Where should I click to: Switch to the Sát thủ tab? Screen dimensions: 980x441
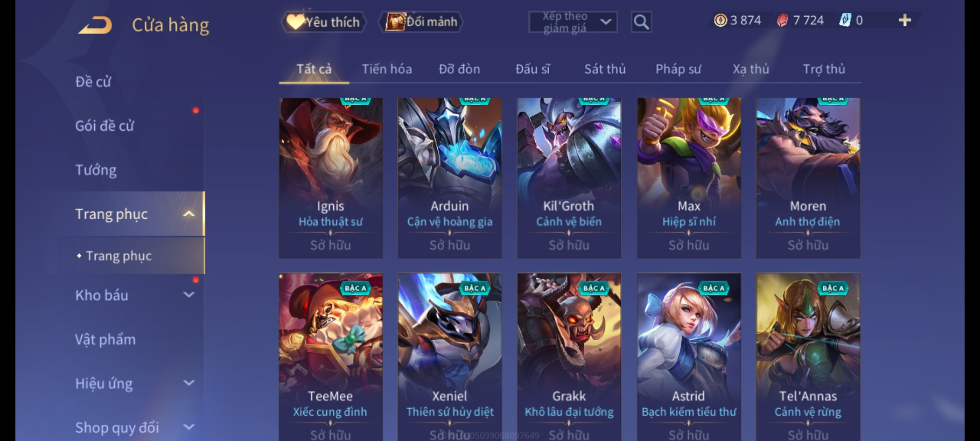pyautogui.click(x=605, y=69)
